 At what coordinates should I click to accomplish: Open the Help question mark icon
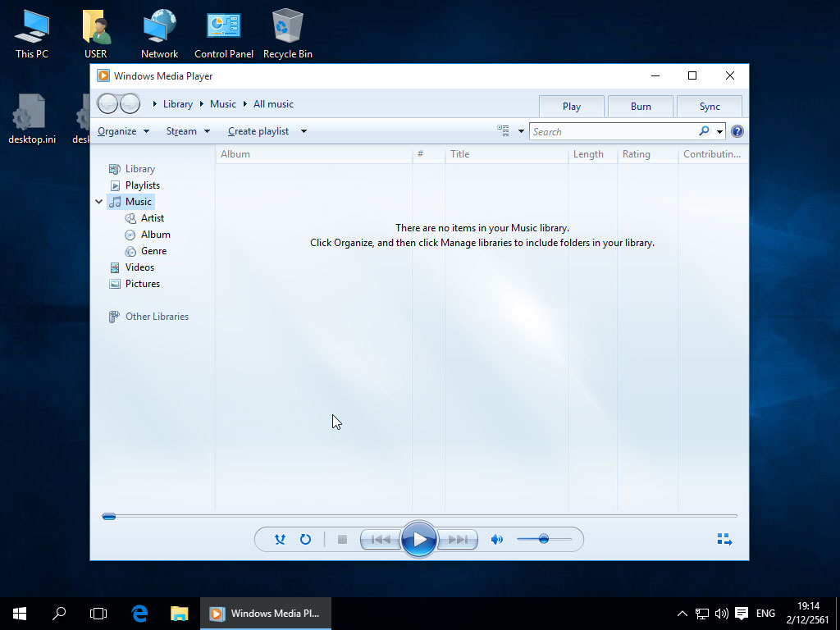click(x=737, y=131)
